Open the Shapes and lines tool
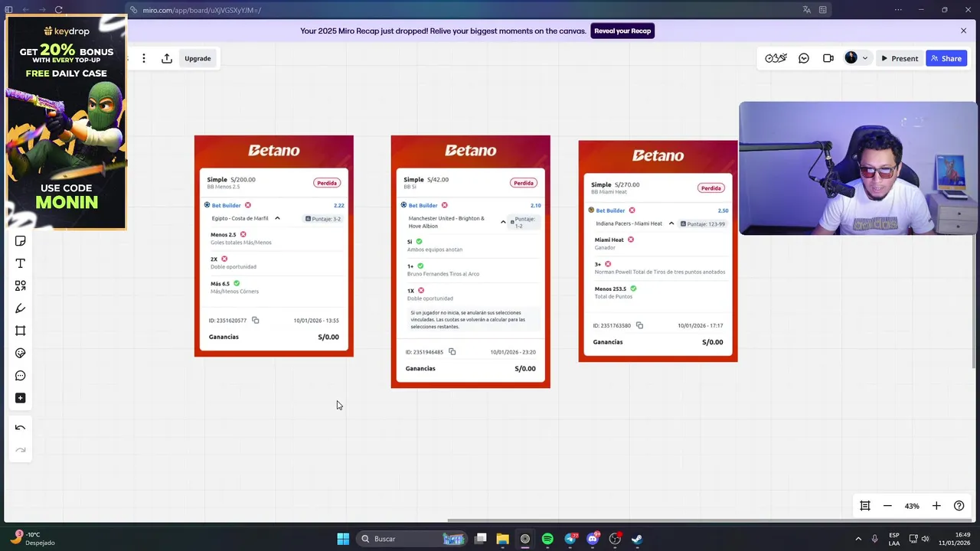Image resolution: width=980 pixels, height=551 pixels. (21, 285)
